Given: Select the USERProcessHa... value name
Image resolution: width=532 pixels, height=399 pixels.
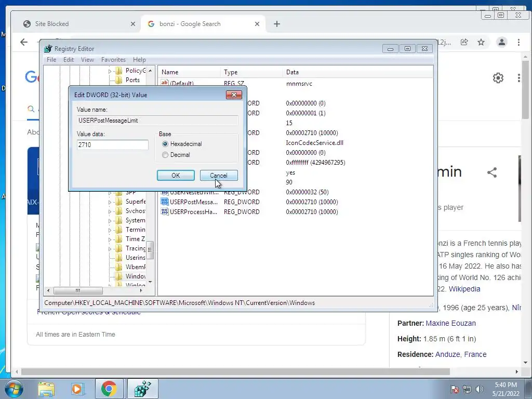Looking at the screenshot, I should 194,212.
